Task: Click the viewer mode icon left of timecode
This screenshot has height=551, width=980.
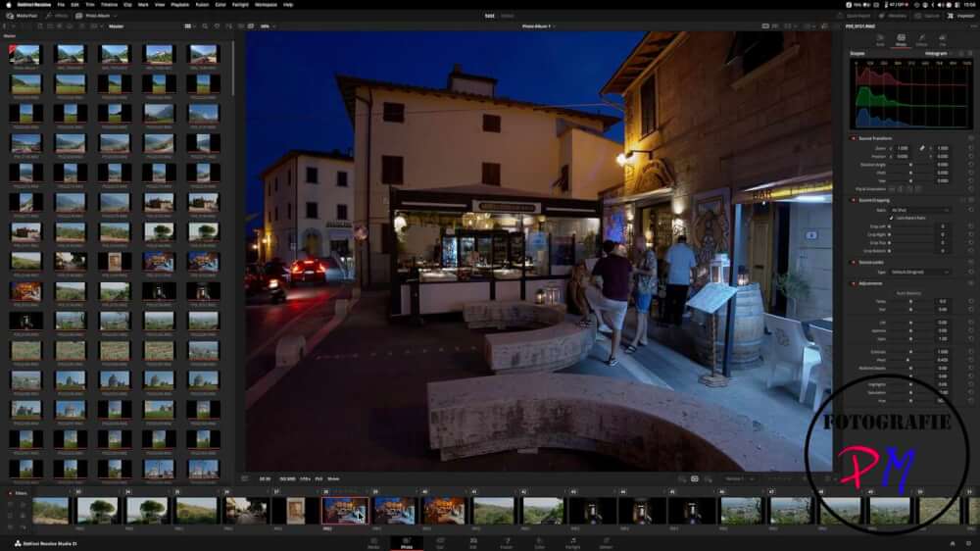Action: (244, 478)
